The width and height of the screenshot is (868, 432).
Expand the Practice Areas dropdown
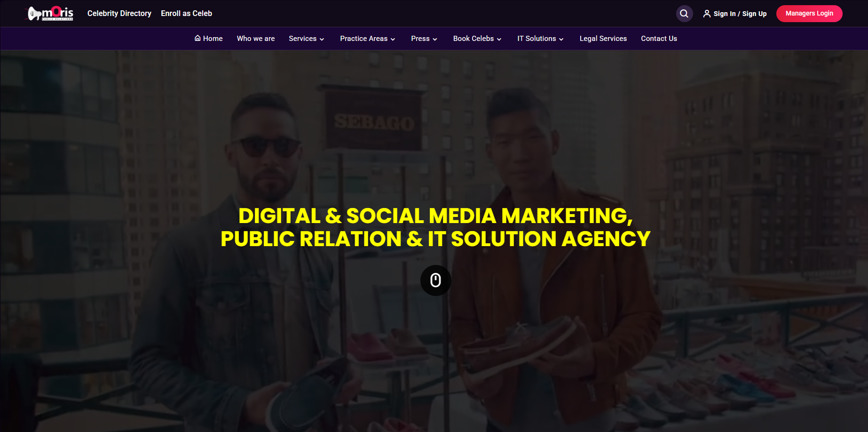tap(368, 39)
